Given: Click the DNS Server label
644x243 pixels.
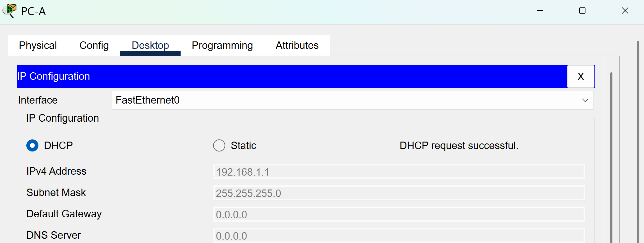Looking at the screenshot, I should (54, 235).
